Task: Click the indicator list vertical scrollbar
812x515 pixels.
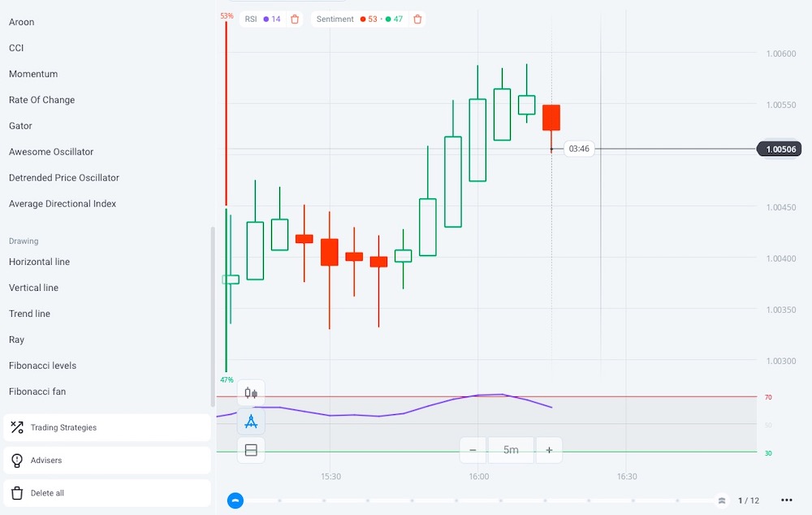Action: 213,317
